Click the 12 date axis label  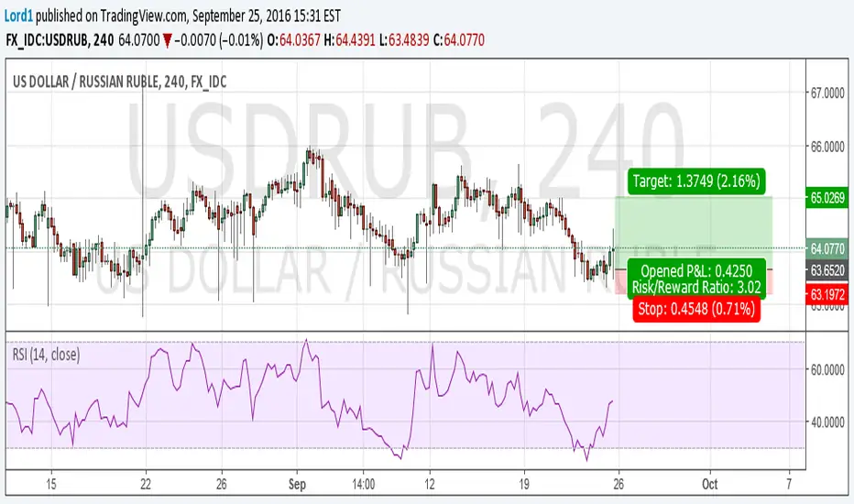point(430,485)
